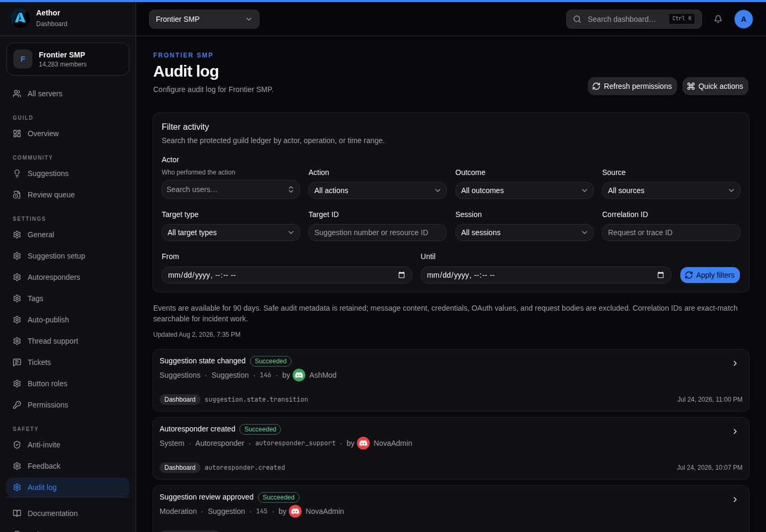Apply the audit log filters
The height and width of the screenshot is (532, 766).
710,275
